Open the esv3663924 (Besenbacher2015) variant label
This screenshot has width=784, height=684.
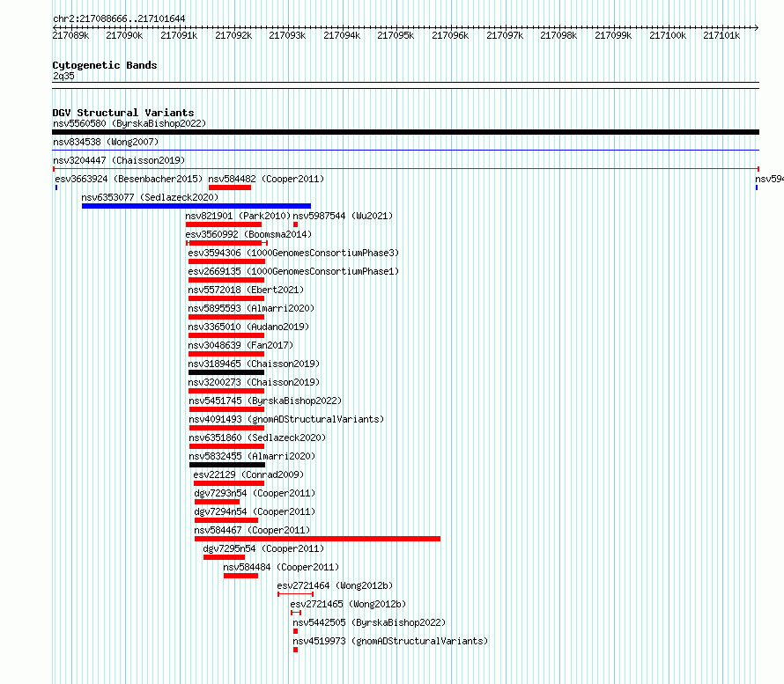tap(129, 179)
